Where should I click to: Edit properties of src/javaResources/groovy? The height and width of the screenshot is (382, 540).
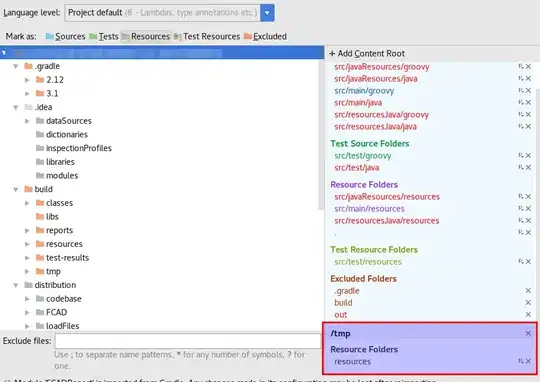coord(521,66)
